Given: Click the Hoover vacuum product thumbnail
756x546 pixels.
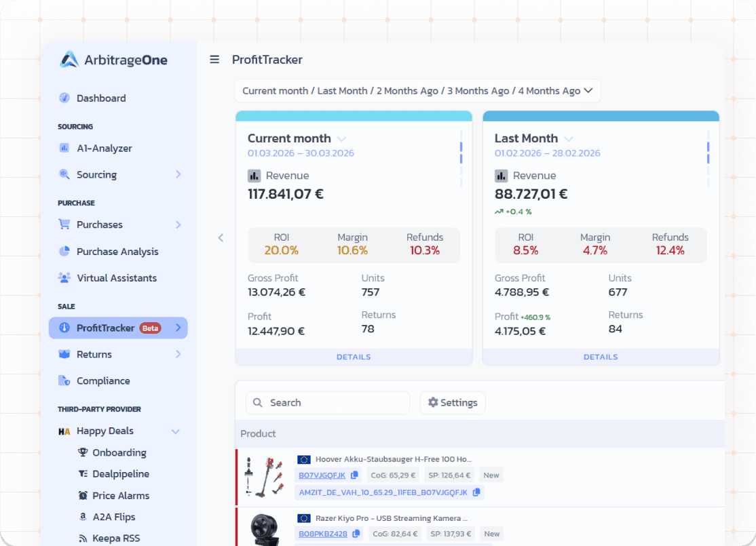Looking at the screenshot, I should tap(264, 476).
